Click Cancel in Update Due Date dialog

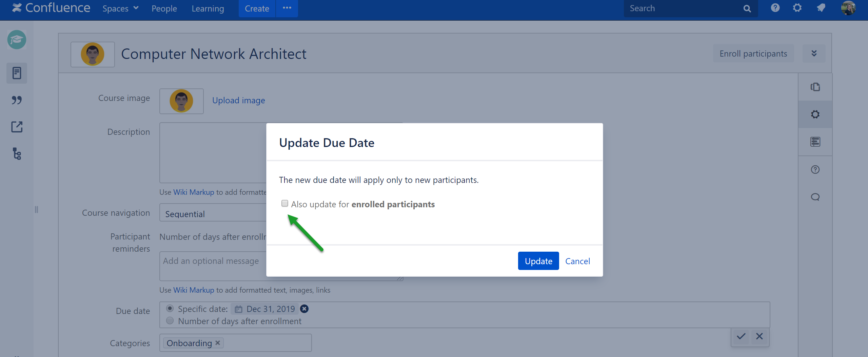[577, 261]
